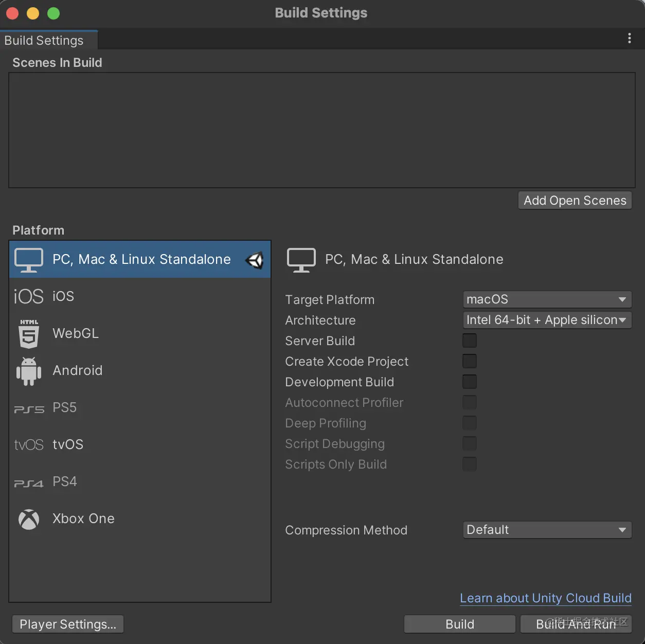Open the window options kebab menu
Viewport: 645px width, 644px height.
pyautogui.click(x=630, y=39)
